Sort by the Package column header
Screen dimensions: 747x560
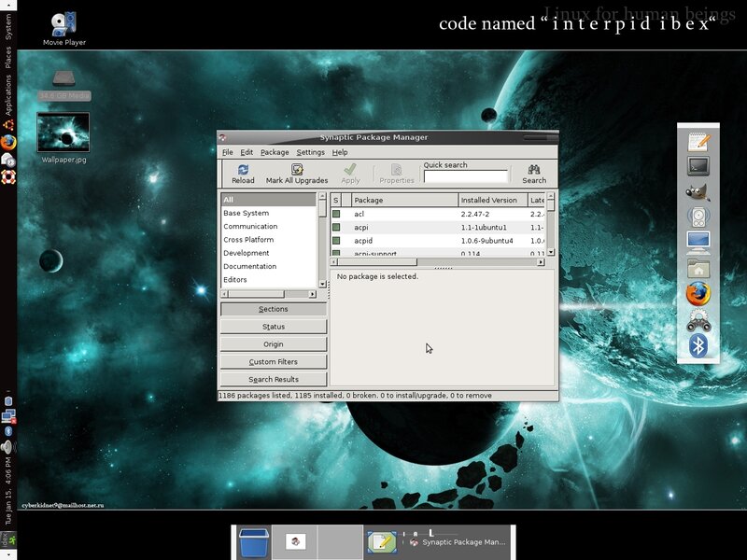[x=404, y=200]
